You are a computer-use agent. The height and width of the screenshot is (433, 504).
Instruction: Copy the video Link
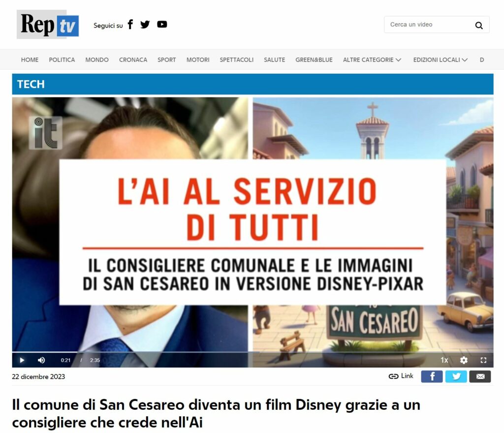[401, 376]
